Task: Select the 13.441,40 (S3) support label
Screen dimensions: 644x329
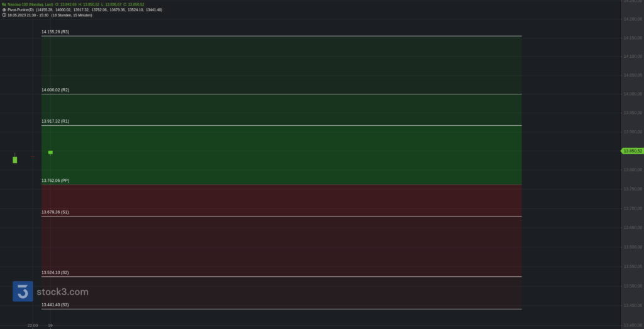Action: click(55, 304)
